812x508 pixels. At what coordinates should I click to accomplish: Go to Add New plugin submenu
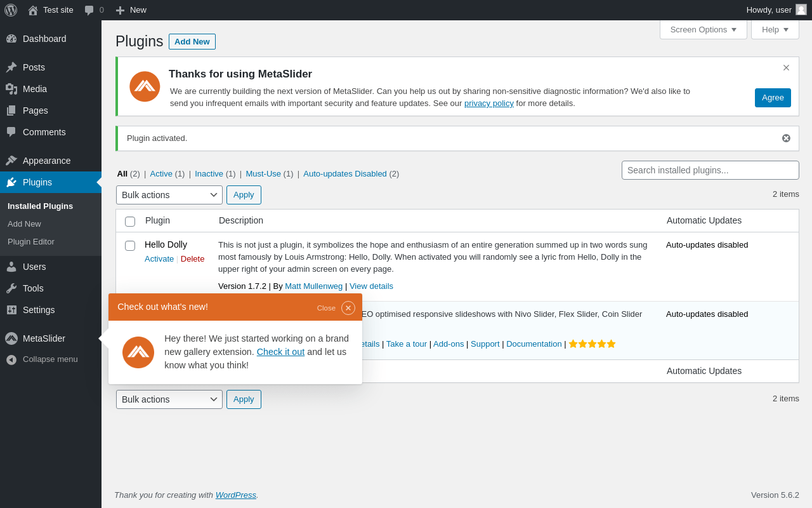(24, 224)
